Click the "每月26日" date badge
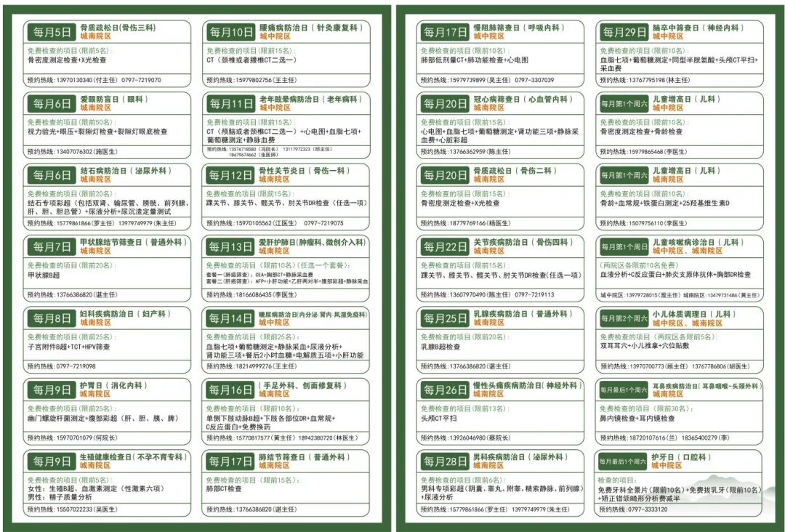Viewport: 785px width, 532px height. click(x=445, y=390)
